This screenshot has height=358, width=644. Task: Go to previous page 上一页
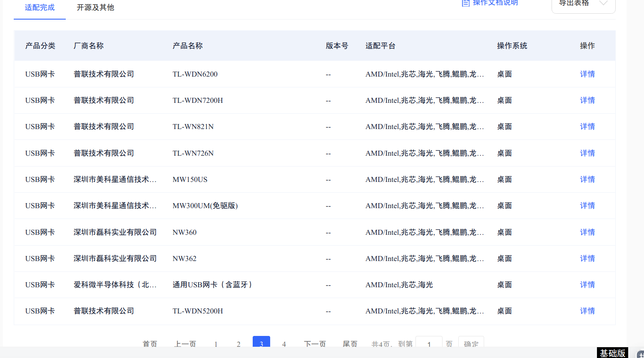(185, 344)
